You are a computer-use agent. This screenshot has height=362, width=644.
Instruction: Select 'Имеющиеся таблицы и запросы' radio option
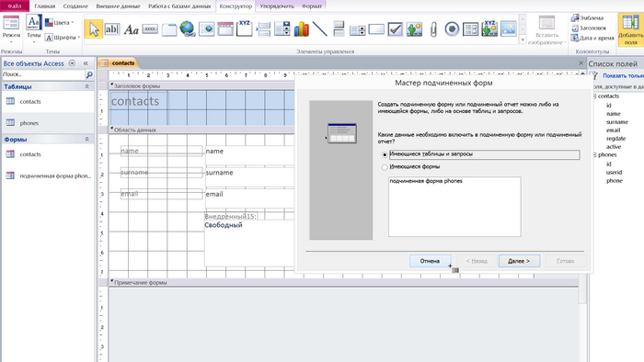(x=385, y=154)
